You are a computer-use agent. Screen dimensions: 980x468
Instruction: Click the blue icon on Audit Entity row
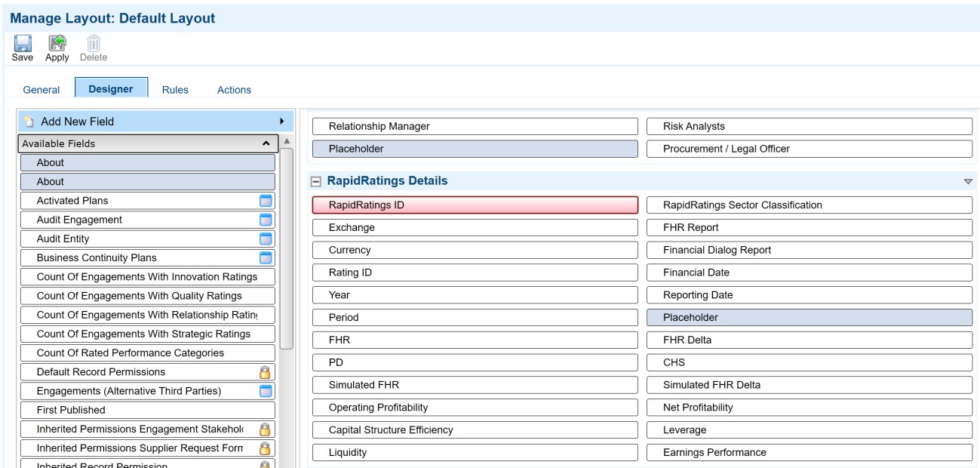coord(266,239)
